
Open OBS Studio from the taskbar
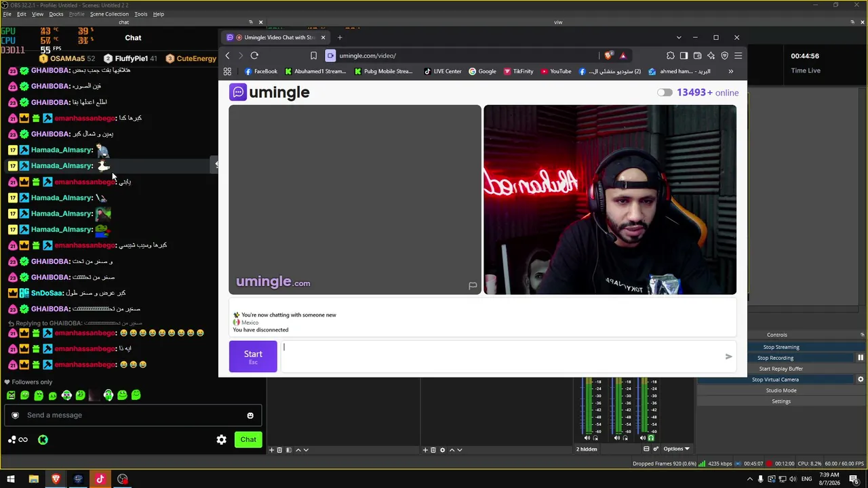(x=122, y=479)
